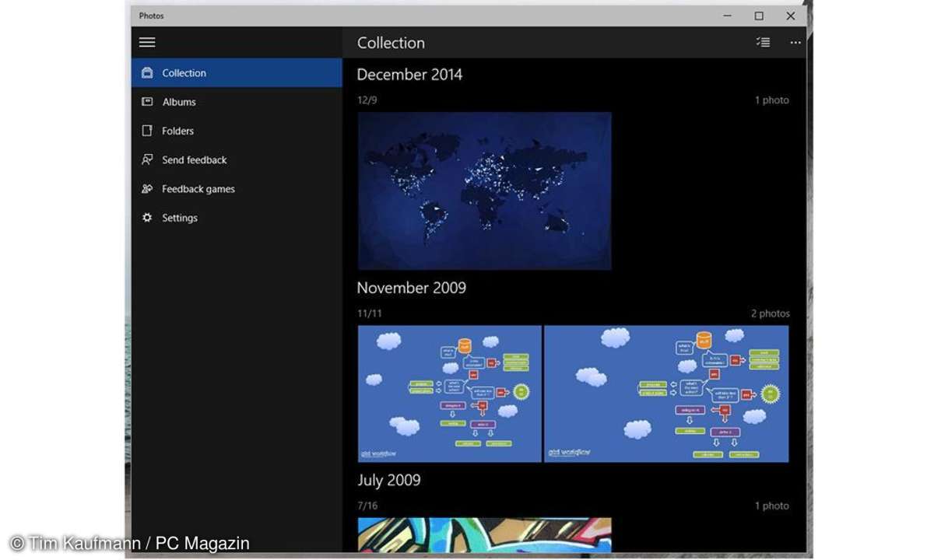
Task: Open the Folders label in sidebar
Action: (177, 131)
